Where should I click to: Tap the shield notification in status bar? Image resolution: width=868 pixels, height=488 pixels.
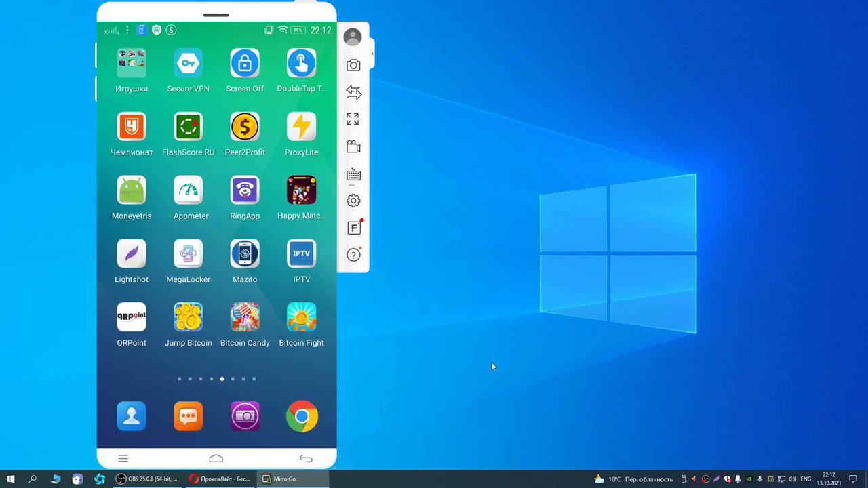(157, 30)
